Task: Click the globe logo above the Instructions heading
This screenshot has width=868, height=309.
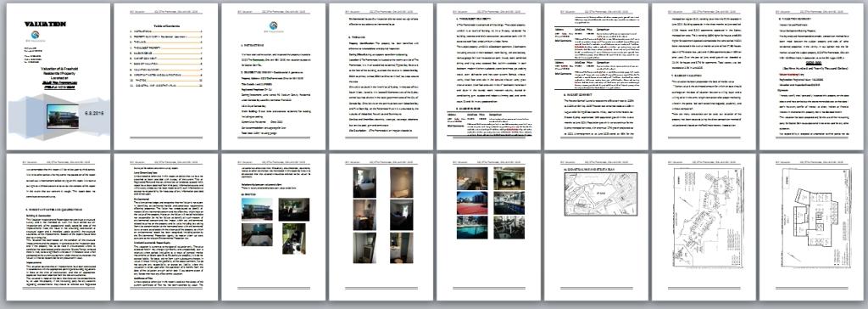Action: [273, 25]
